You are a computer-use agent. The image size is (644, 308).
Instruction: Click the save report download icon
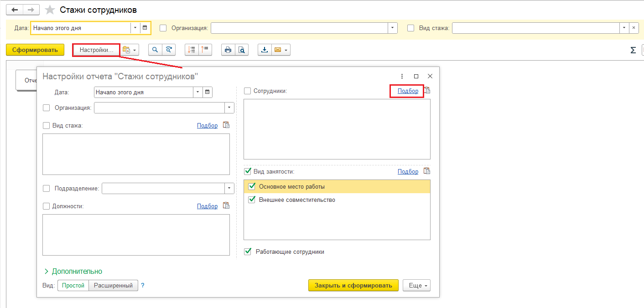coord(265,50)
